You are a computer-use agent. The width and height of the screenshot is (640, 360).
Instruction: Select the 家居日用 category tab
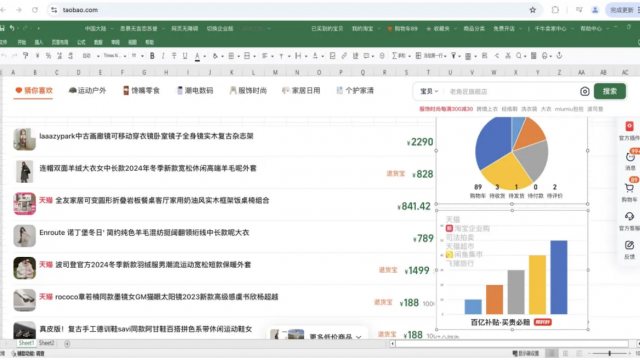pos(301,91)
